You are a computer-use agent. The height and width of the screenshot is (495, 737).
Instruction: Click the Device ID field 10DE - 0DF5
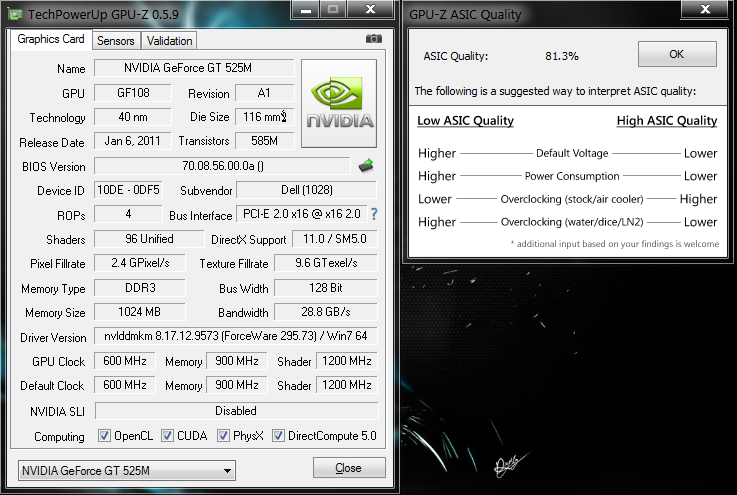coord(128,190)
